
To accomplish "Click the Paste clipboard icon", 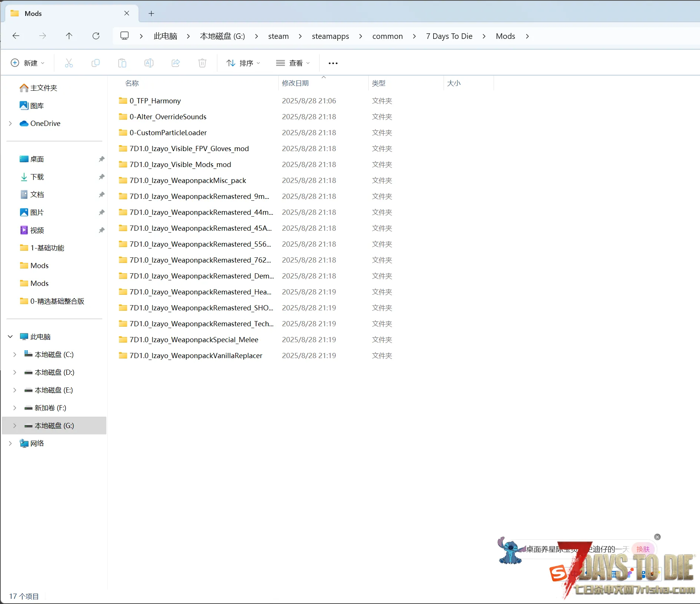I will (122, 63).
